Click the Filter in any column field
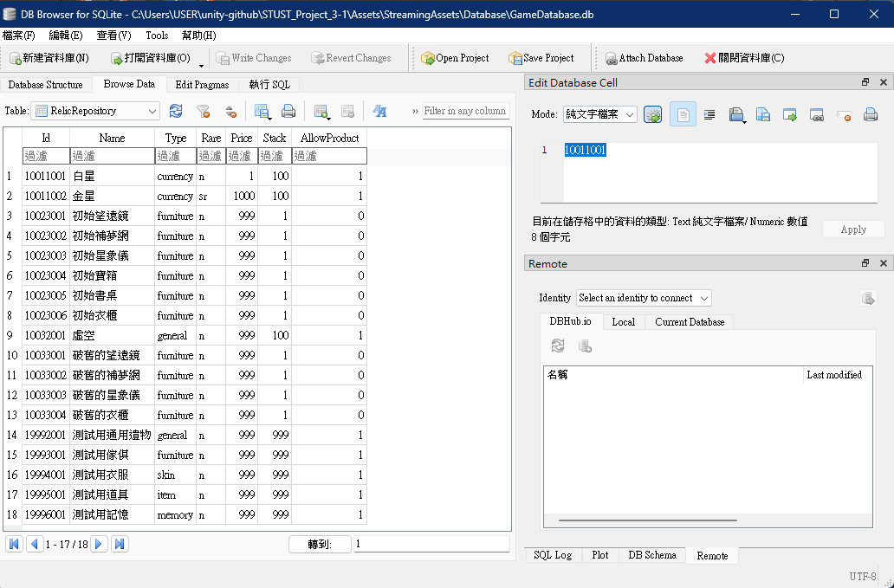The image size is (894, 588). [465, 111]
